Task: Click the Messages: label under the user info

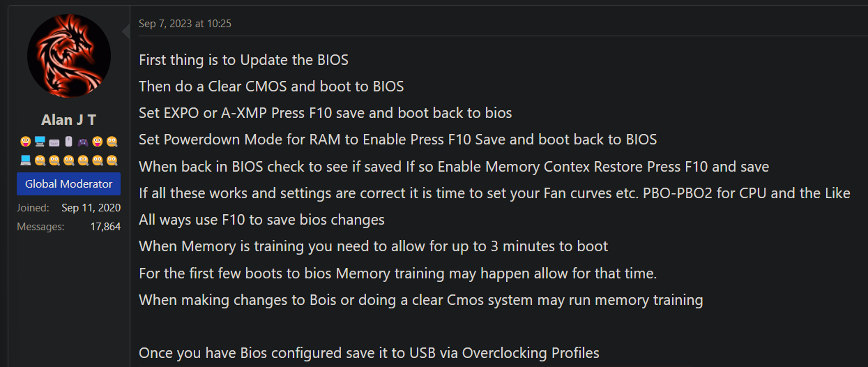Action: click(x=40, y=227)
